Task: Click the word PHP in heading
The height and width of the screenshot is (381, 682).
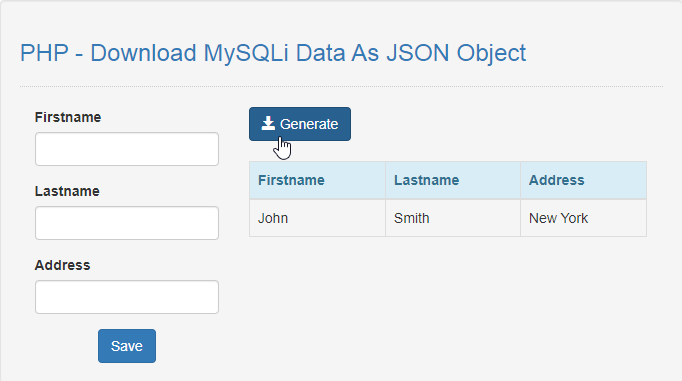Action: [44, 53]
